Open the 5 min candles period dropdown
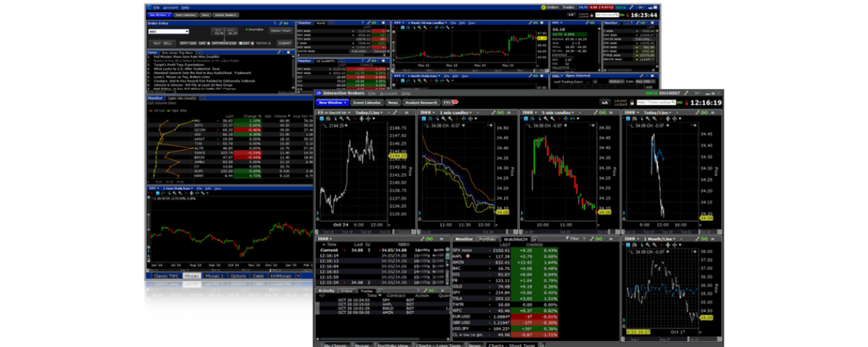 pos(557,112)
